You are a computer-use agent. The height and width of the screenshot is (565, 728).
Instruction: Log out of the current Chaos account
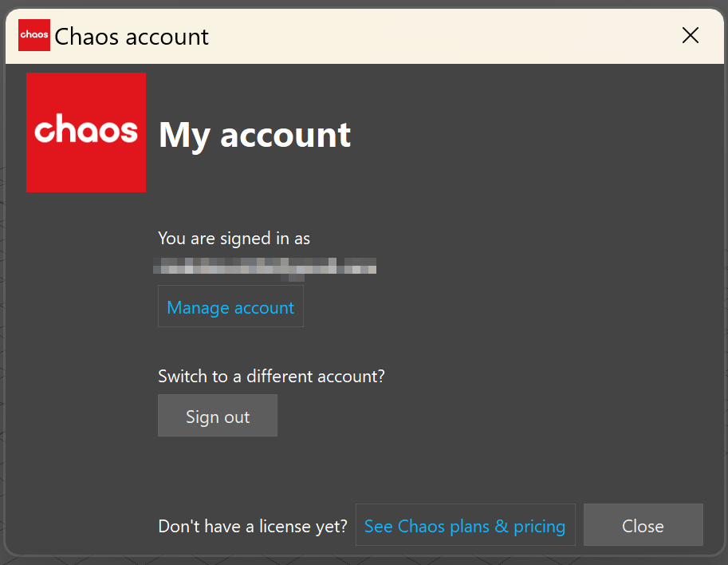click(x=218, y=416)
